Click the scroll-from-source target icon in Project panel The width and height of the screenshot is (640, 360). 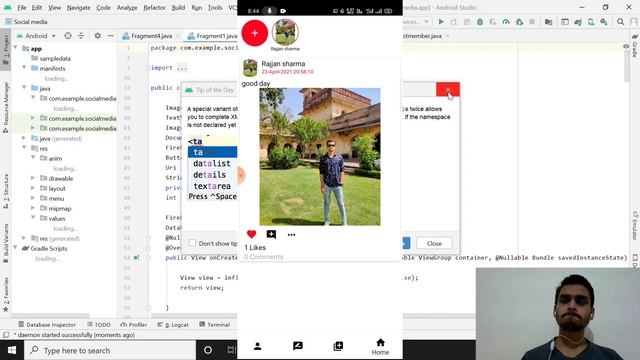coord(68,36)
